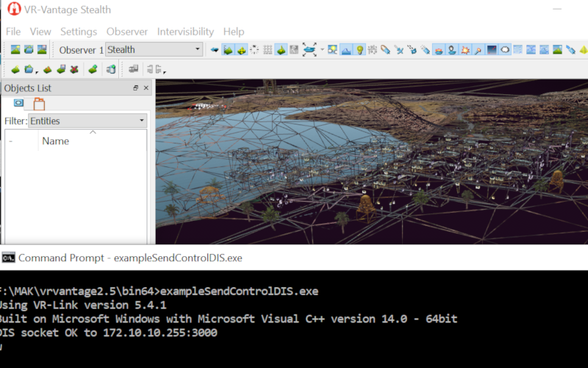Viewport: 588px width, 368px height.
Task: Sort by the Name column header
Action: 56,141
